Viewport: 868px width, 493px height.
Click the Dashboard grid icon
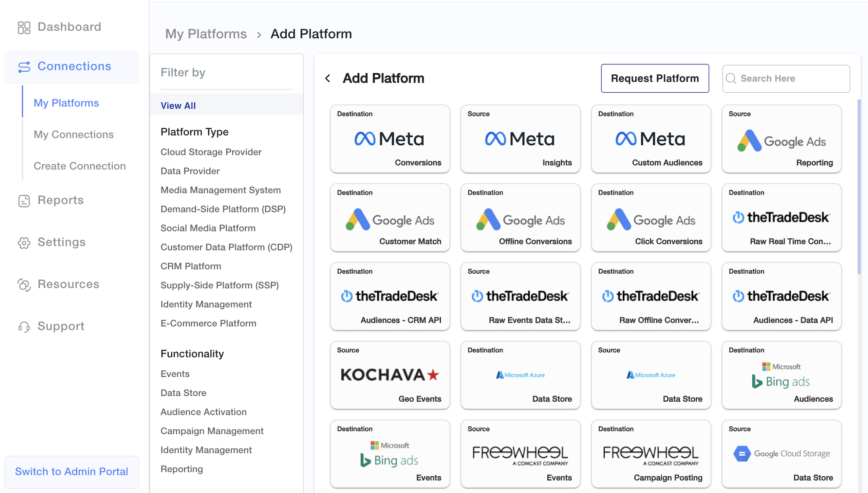[x=24, y=27]
